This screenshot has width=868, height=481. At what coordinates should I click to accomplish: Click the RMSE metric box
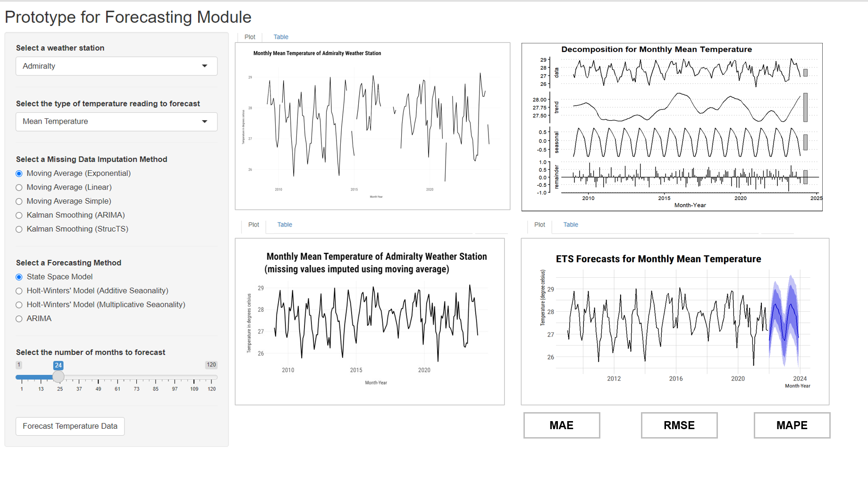pos(679,425)
